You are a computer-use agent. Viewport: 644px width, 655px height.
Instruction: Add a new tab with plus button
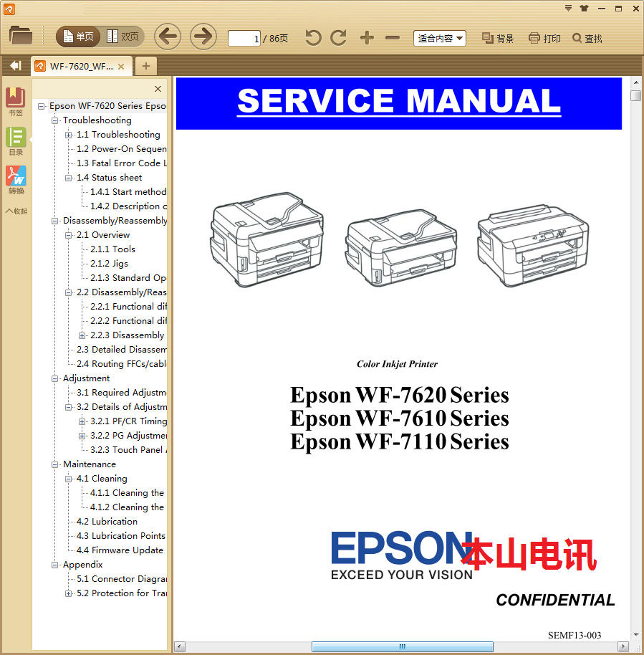[x=145, y=66]
